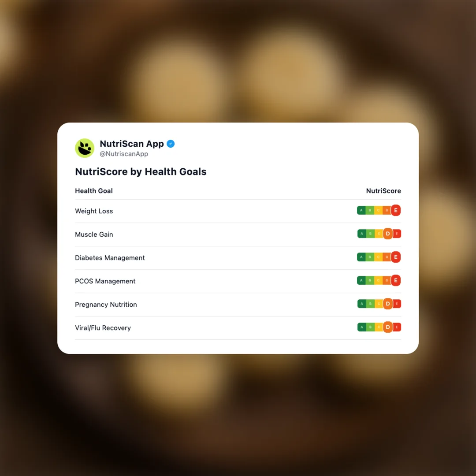The image size is (476, 476).
Task: Click the Pregnancy Nutrition goal label
Action: pos(106,305)
